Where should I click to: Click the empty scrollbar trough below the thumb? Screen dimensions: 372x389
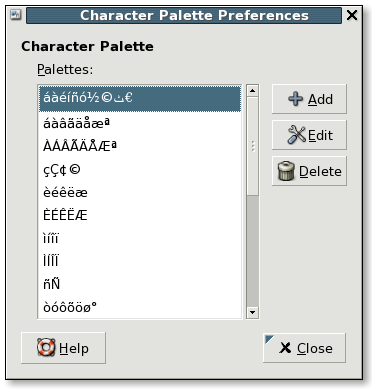(x=252, y=251)
